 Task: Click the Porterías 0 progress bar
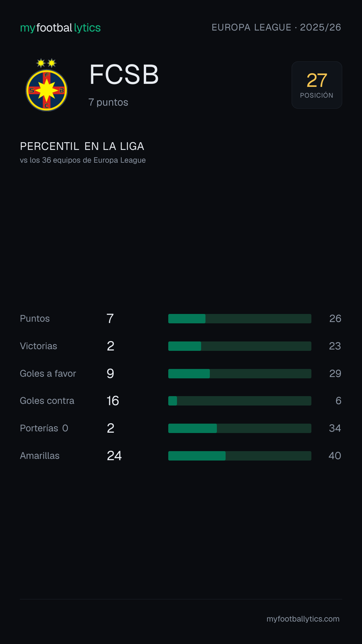click(x=240, y=428)
